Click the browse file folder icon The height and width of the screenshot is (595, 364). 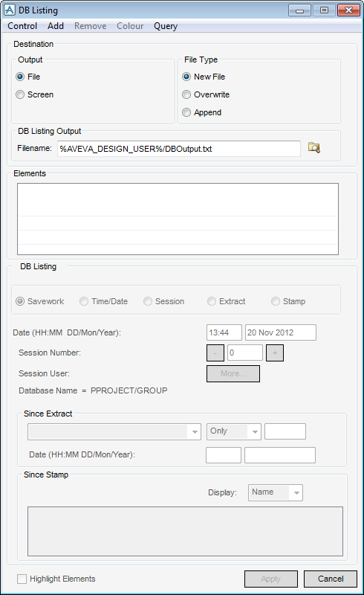tap(314, 147)
